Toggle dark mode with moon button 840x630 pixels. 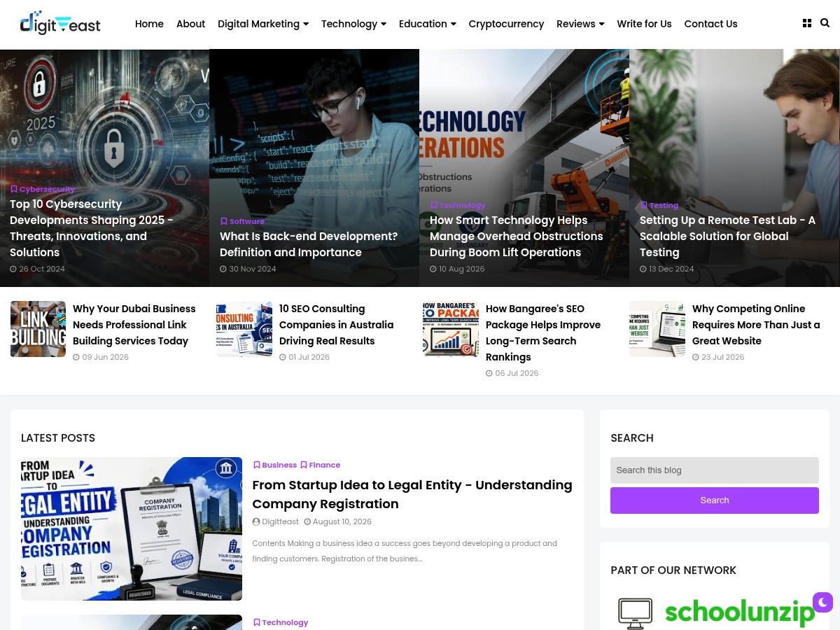[x=823, y=603]
